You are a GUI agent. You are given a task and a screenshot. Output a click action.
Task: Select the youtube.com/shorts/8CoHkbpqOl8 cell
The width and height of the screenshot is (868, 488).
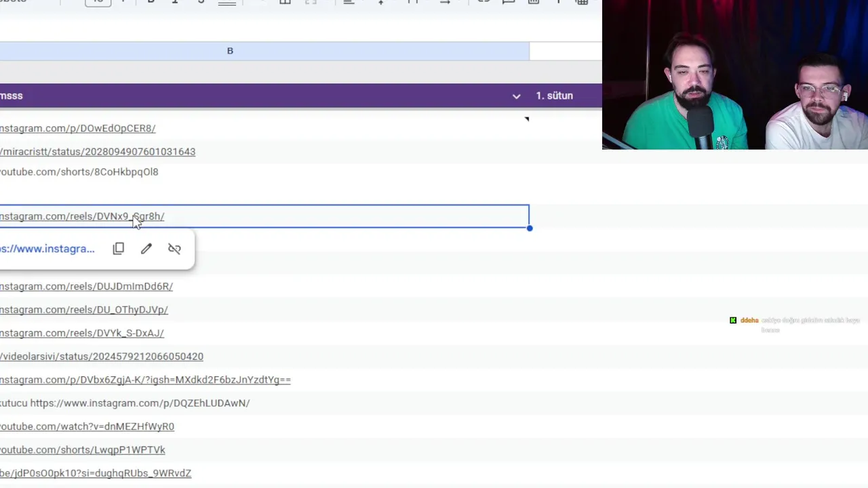[x=264, y=172]
